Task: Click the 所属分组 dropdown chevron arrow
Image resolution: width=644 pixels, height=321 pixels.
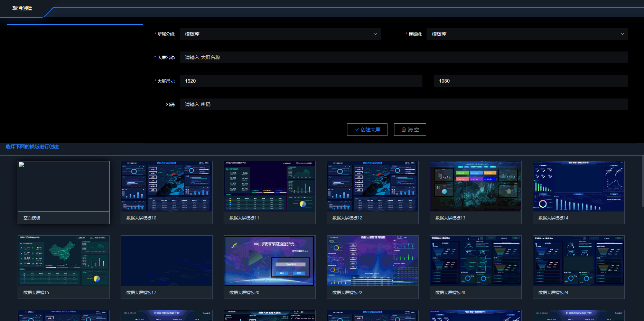Action: [375, 34]
